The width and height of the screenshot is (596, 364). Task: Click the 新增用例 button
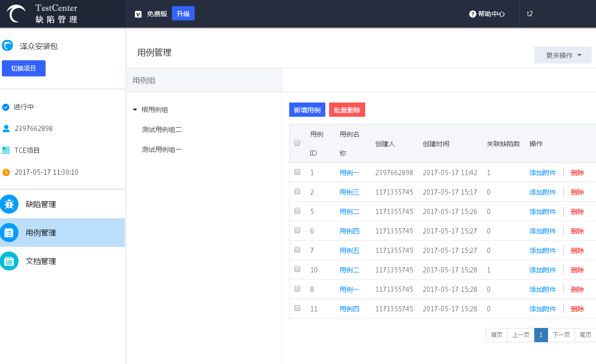point(307,110)
